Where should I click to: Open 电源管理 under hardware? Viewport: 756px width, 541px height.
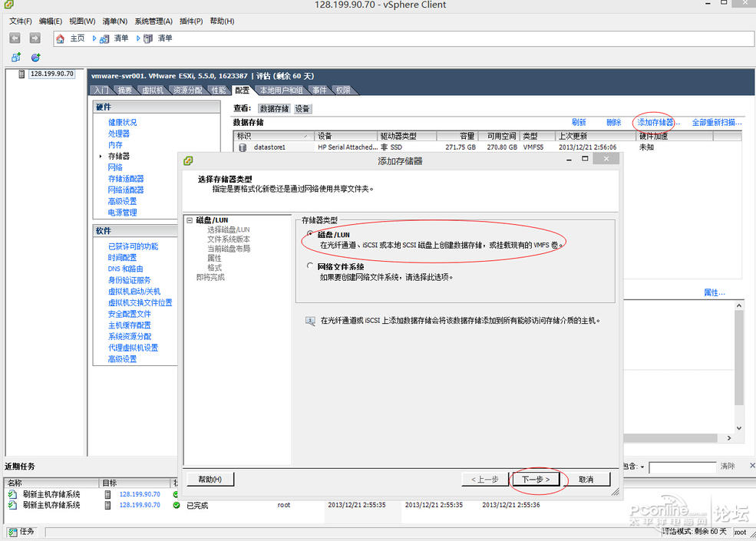122,212
